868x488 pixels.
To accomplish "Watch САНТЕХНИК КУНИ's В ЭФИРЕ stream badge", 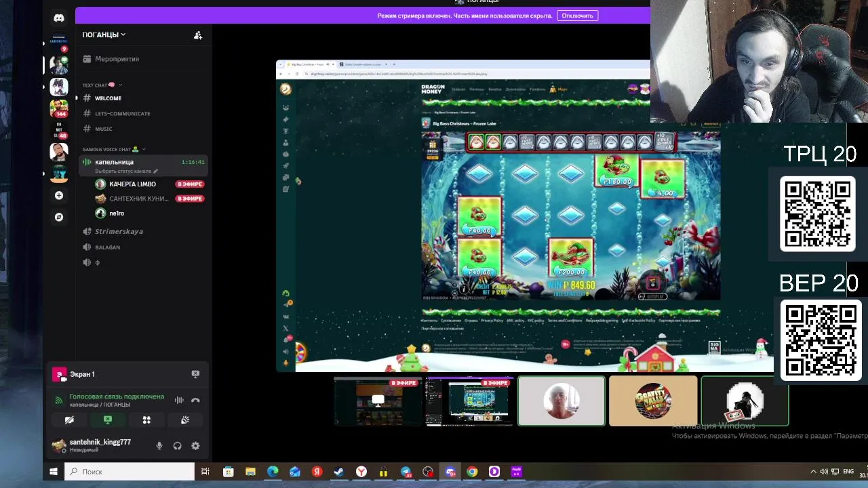I will pyautogui.click(x=190, y=199).
